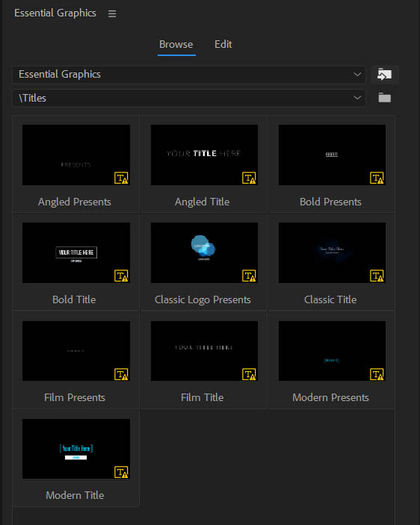Select the Modern Title template thumbnail
The height and width of the screenshot is (525, 420).
[76, 449]
